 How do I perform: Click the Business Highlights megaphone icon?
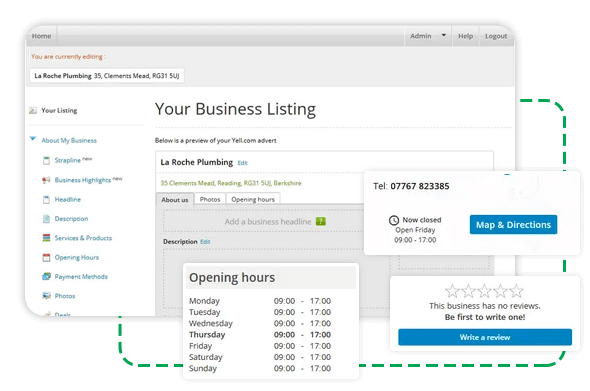coord(46,180)
